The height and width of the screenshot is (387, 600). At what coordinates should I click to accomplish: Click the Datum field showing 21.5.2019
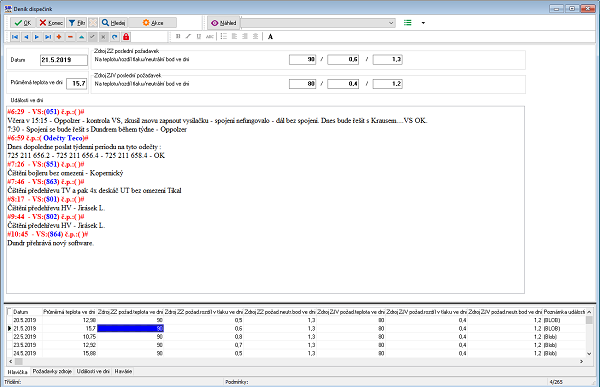64,60
